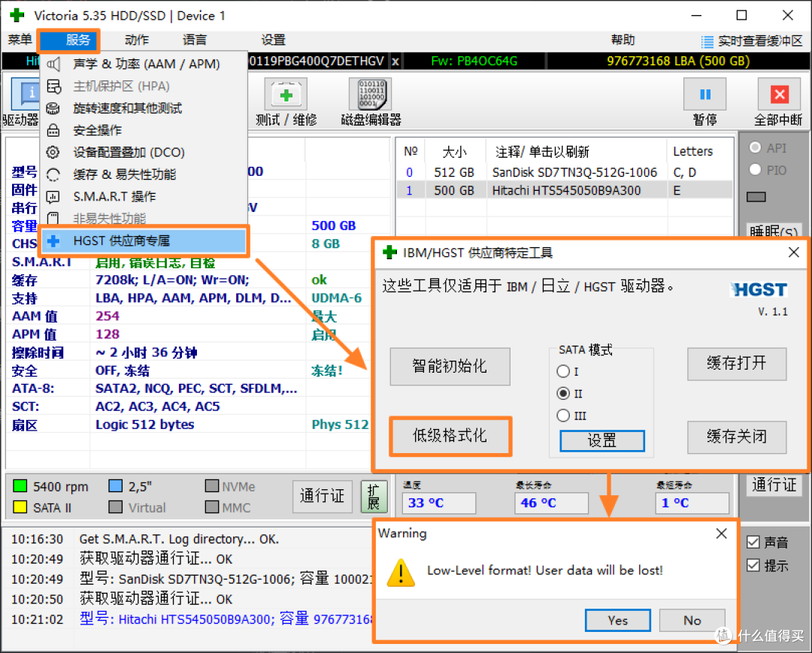The height and width of the screenshot is (653, 812).
Task: Click the green 5400 rpm indicator
Action: pos(20,486)
